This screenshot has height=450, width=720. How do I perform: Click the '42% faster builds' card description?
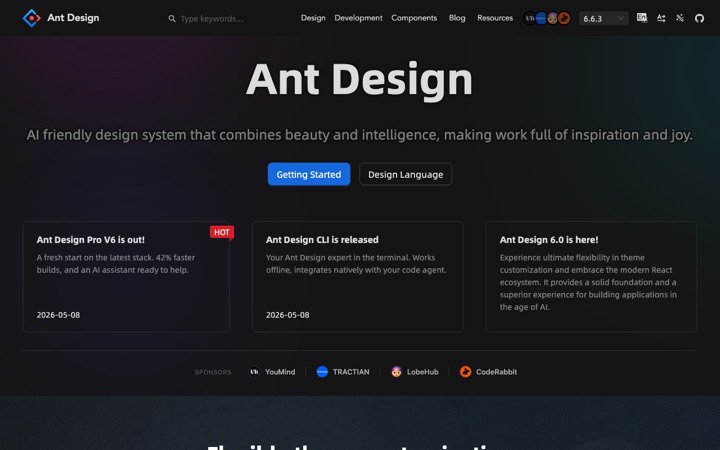[x=116, y=264]
